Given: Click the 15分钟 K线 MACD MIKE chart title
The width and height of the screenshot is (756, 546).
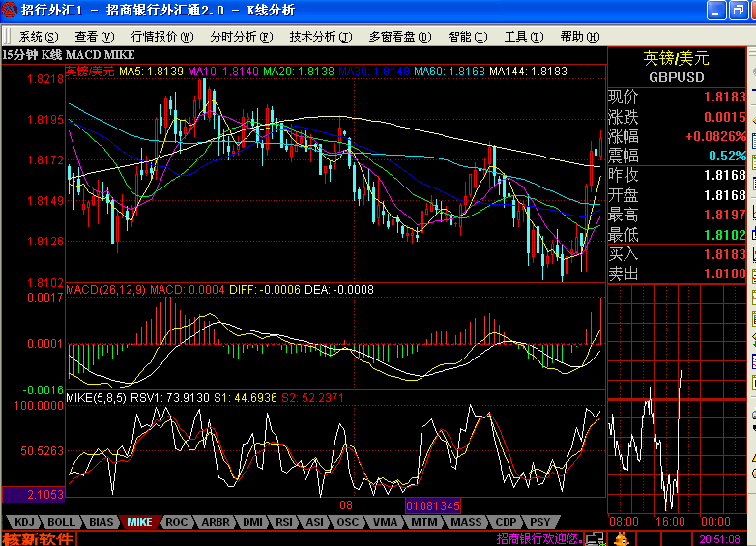Looking at the screenshot, I should 69,55.
